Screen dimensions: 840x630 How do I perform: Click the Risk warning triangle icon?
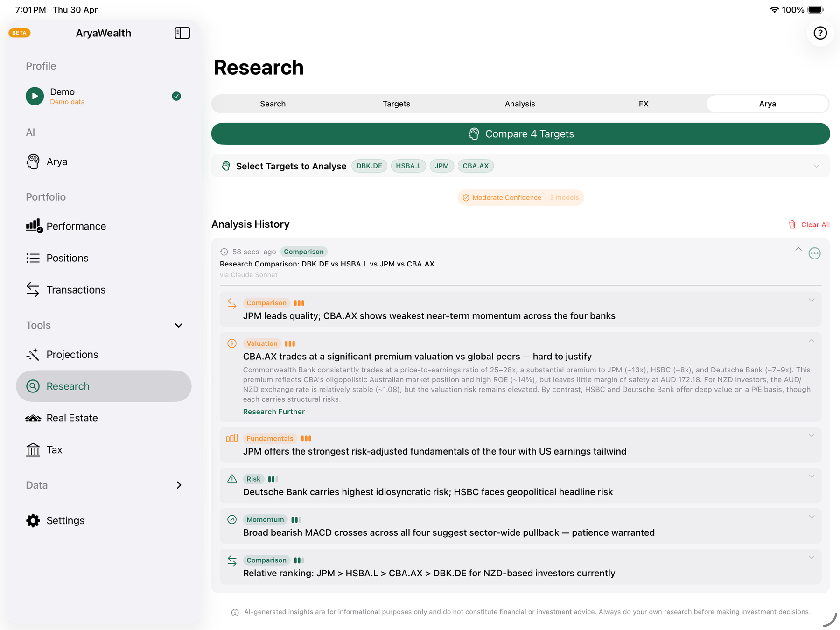(x=232, y=479)
